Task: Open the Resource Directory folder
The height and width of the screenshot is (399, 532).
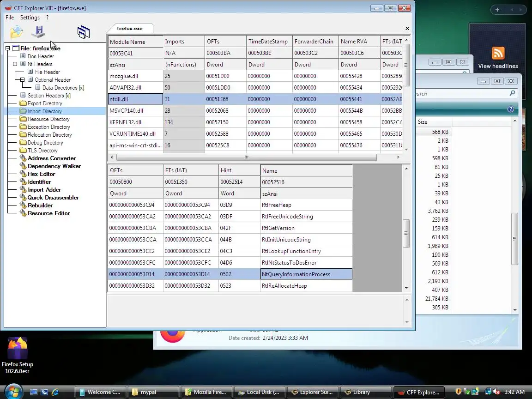Action: [x=48, y=119]
